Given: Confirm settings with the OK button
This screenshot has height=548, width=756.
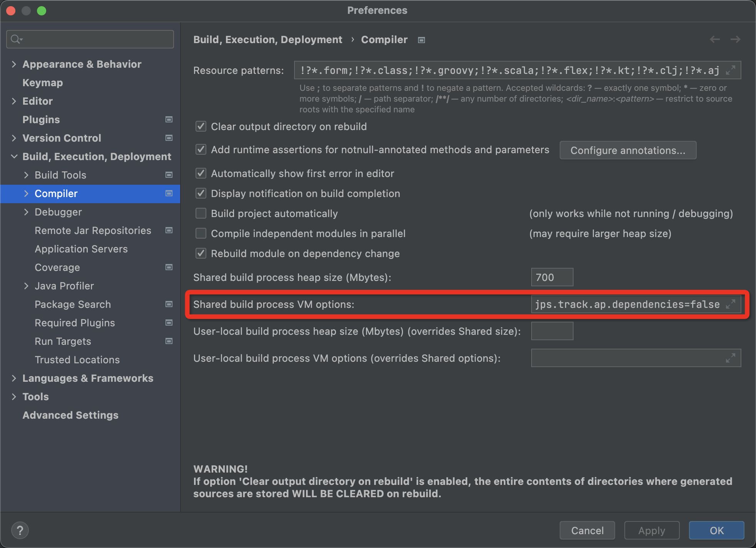Looking at the screenshot, I should click(x=716, y=530).
